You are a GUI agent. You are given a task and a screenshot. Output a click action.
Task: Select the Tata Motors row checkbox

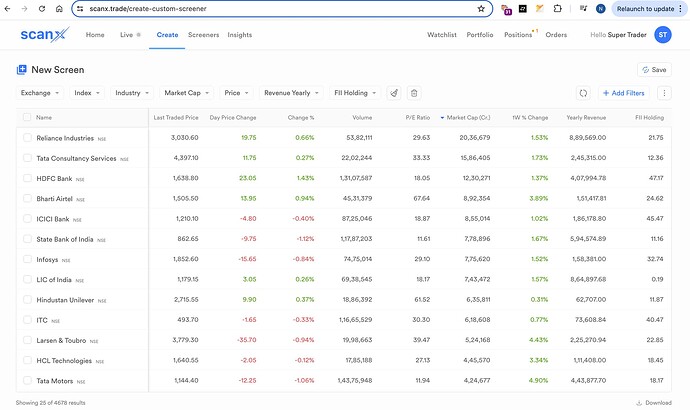coord(27,381)
